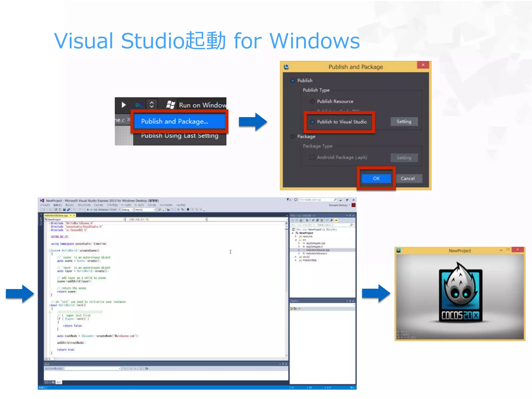Screen dimensions: 532x399
Task: Open Setting for Android Package
Action: pos(404,157)
